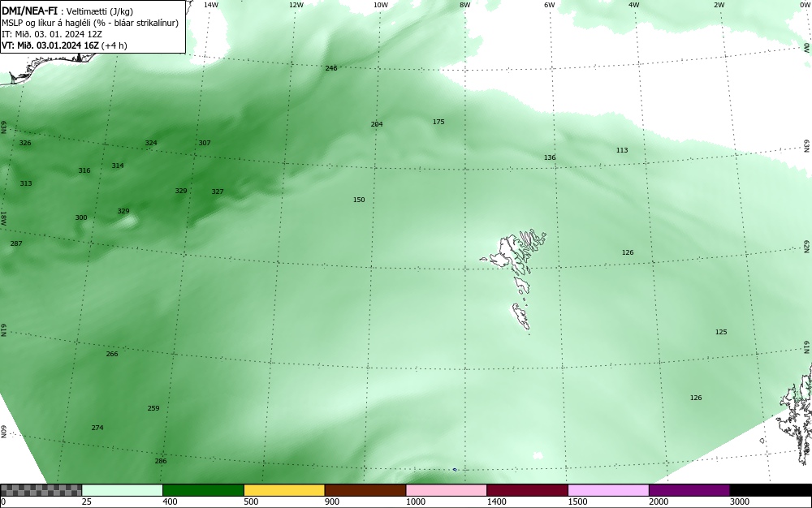Click the 8W longitude label
The height and width of the screenshot is (508, 812).
tap(465, 5)
